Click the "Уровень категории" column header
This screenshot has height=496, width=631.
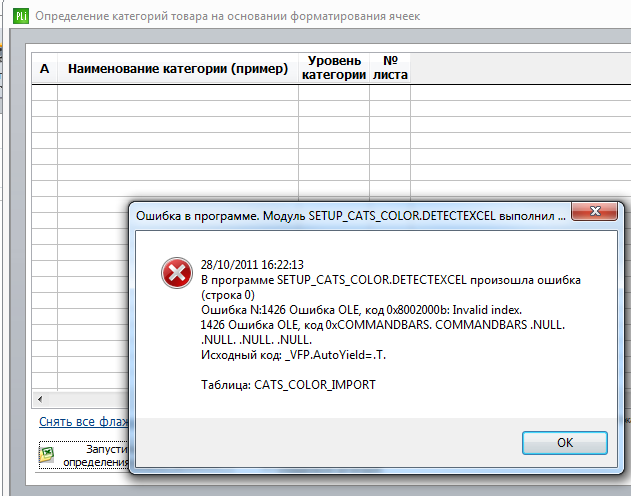point(334,68)
